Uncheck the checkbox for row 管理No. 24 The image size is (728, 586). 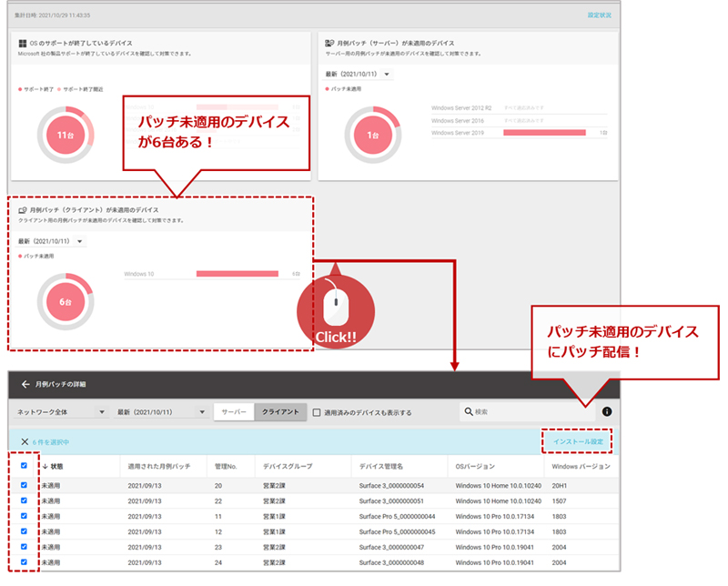coord(24,561)
